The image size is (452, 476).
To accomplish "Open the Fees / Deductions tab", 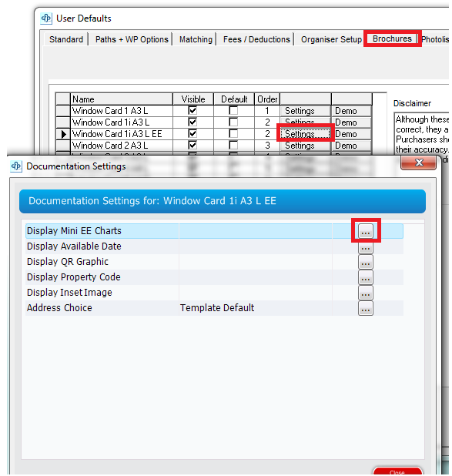I will (x=256, y=39).
